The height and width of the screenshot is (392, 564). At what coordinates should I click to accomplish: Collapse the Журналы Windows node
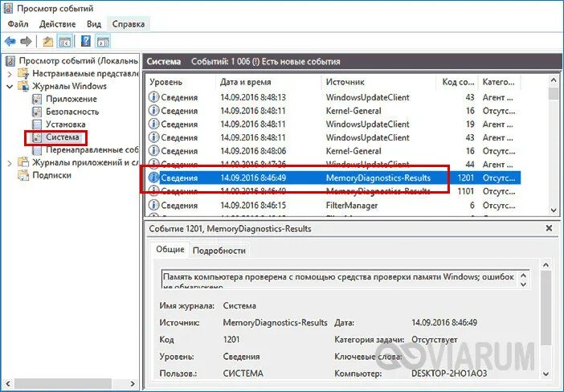pos(10,86)
